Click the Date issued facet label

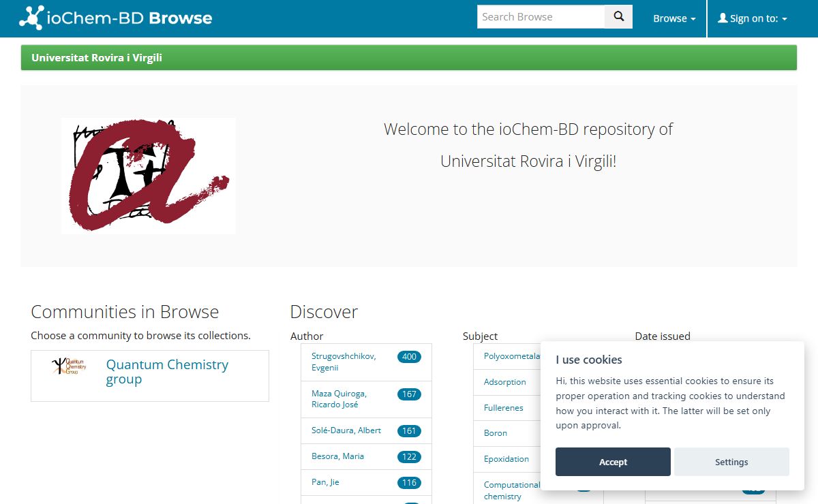(663, 336)
